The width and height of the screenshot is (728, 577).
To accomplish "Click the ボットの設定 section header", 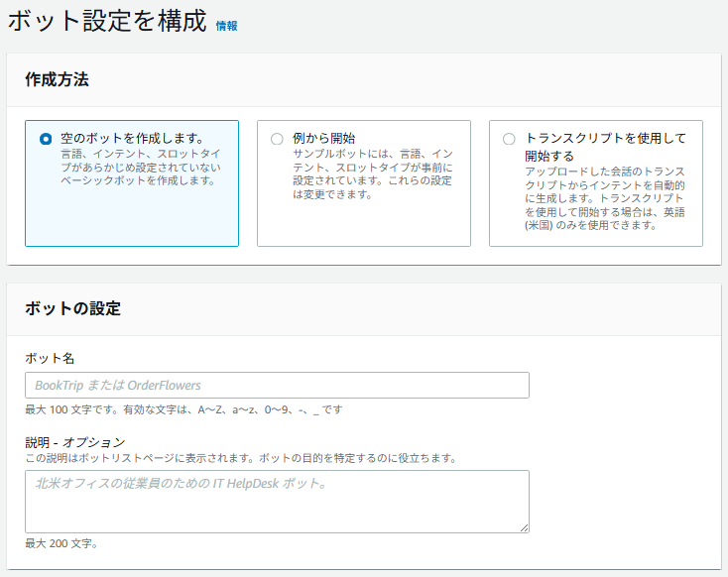I will [72, 308].
